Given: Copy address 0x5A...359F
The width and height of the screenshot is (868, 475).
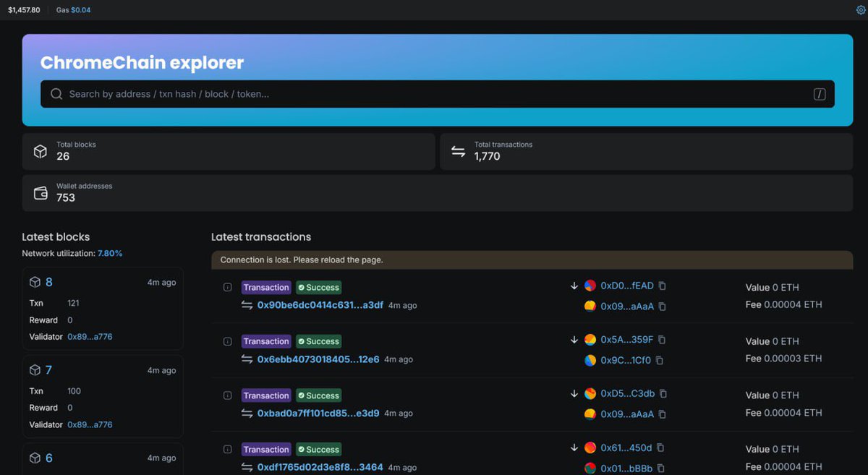Looking at the screenshot, I should [661, 340].
